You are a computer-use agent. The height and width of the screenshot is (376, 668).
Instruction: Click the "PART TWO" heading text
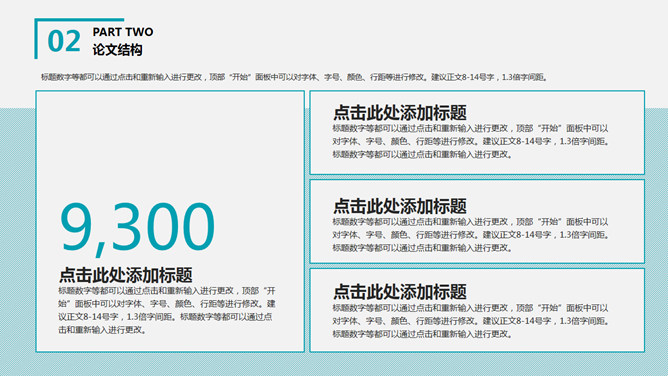123,32
